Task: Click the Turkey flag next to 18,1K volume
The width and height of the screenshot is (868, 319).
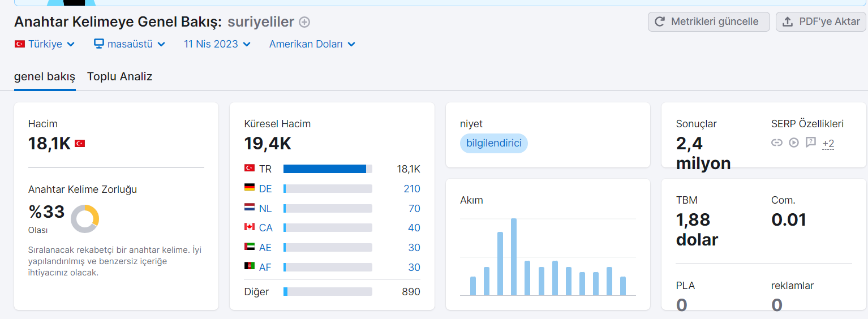Action: click(80, 144)
